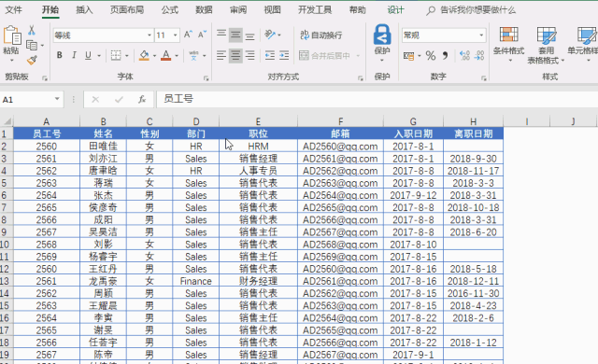Apply comma style number format

pos(445,56)
